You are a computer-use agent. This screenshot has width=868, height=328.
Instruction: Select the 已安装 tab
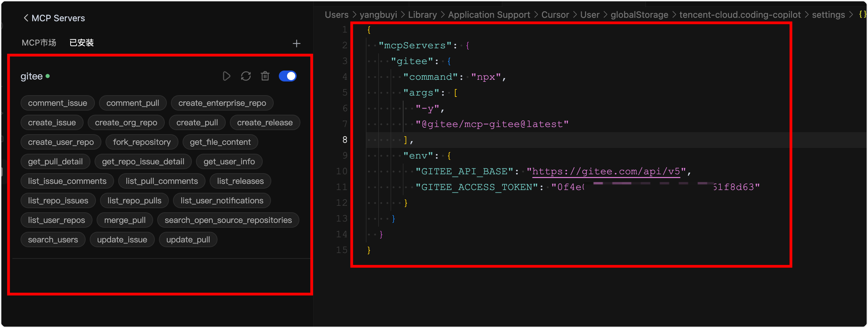(x=82, y=42)
